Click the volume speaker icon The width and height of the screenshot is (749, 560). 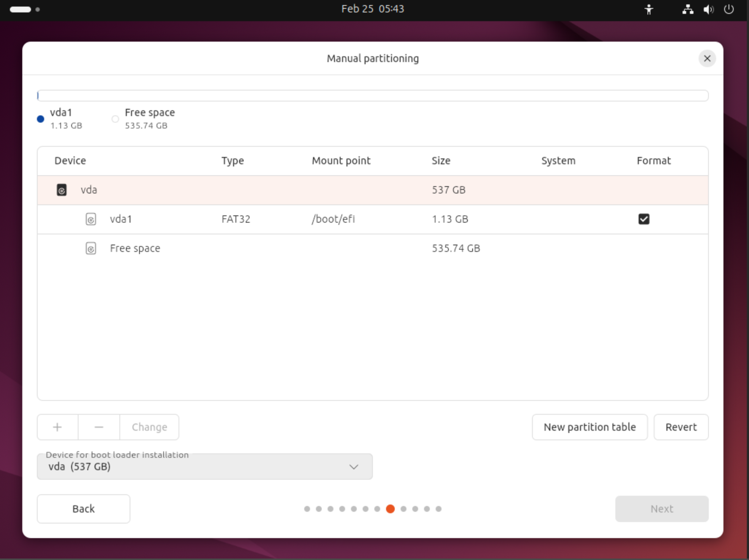pyautogui.click(x=708, y=9)
